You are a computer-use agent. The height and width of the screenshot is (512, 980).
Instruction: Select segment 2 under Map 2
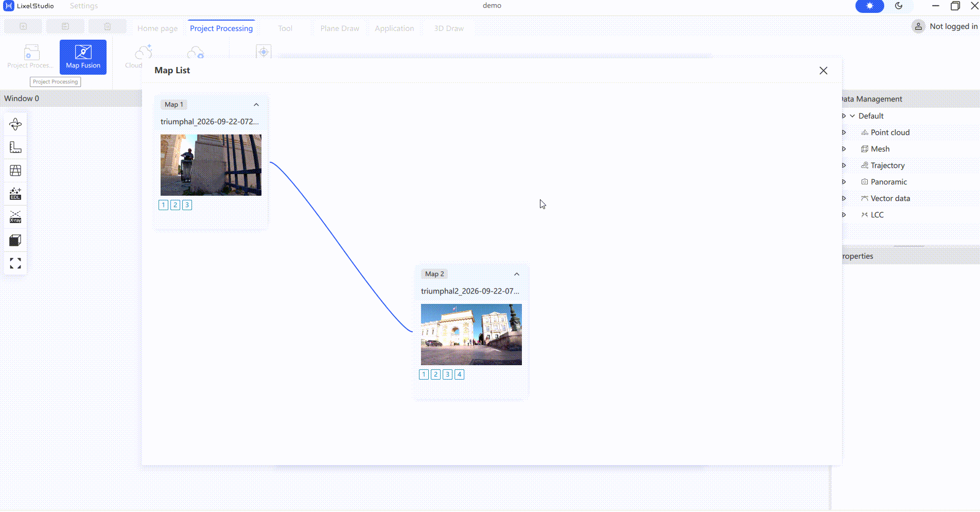[x=436, y=374]
